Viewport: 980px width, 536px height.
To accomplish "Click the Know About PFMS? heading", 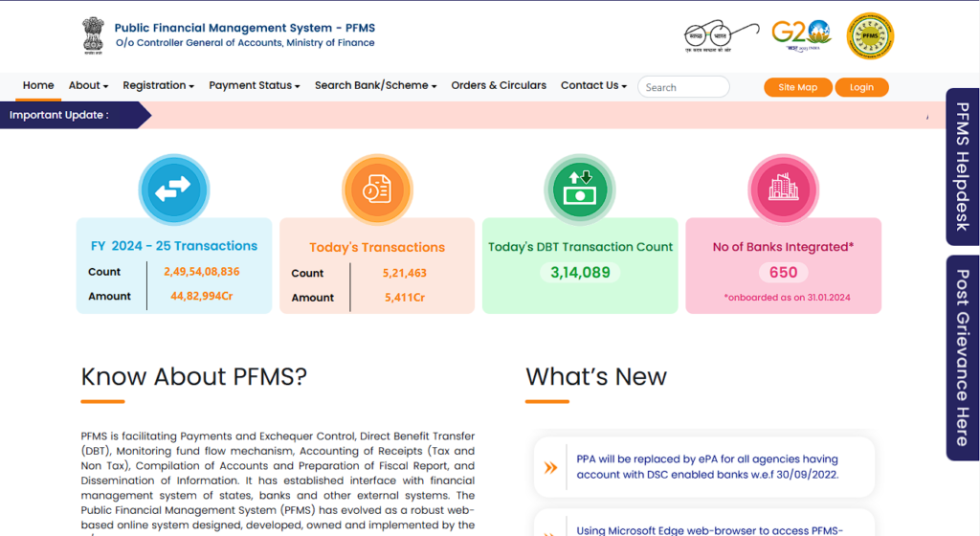I will (193, 377).
